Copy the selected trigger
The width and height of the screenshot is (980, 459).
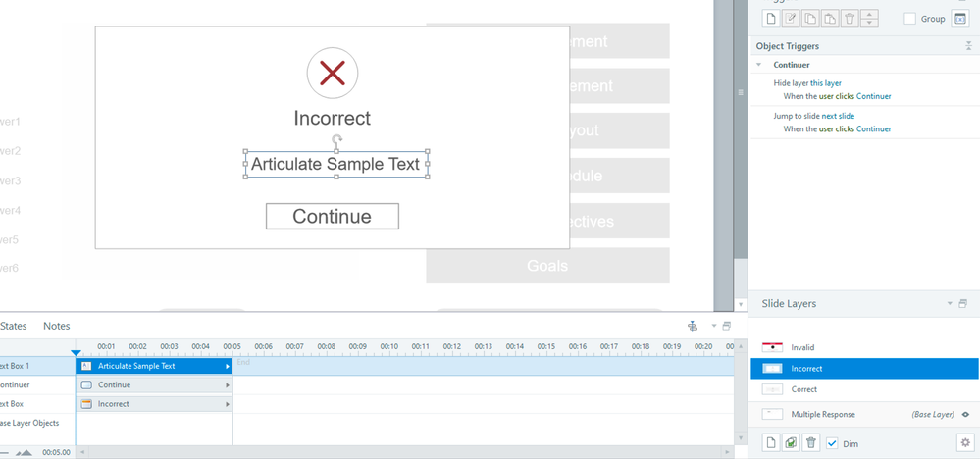coord(812,19)
